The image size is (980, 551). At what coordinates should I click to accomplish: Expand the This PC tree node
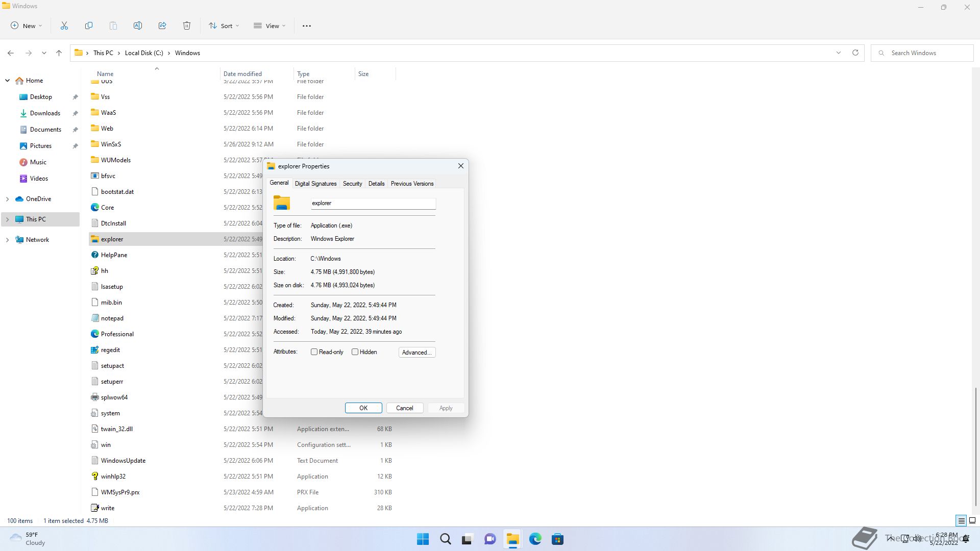[7, 219]
